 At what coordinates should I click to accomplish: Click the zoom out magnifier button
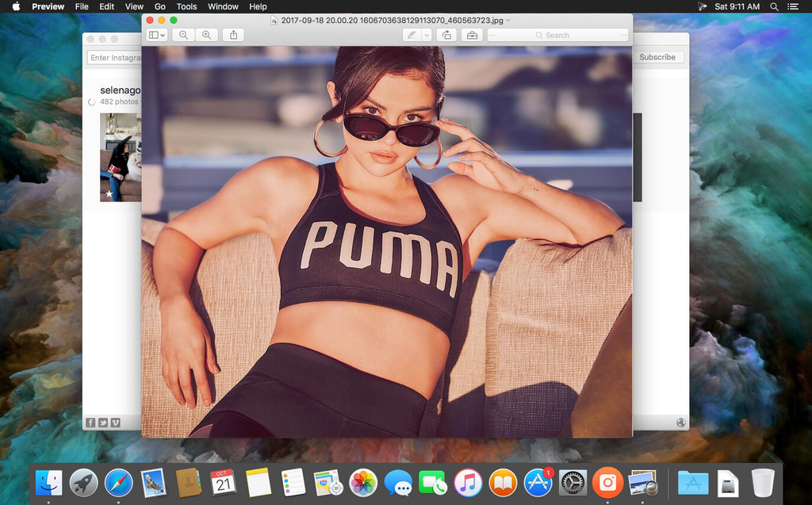(x=184, y=35)
